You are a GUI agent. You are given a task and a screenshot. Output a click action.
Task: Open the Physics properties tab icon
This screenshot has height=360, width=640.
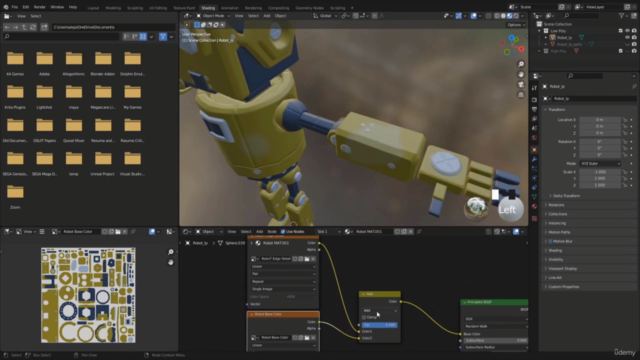click(534, 178)
